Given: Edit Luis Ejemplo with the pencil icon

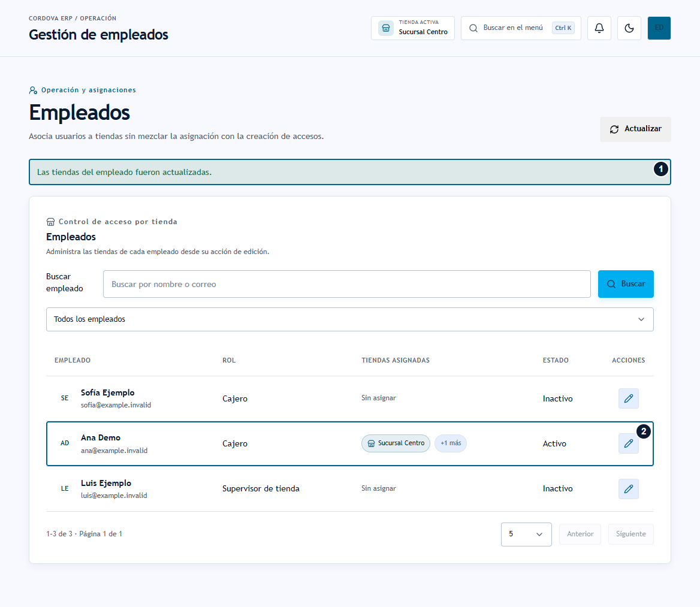Looking at the screenshot, I should (628, 489).
